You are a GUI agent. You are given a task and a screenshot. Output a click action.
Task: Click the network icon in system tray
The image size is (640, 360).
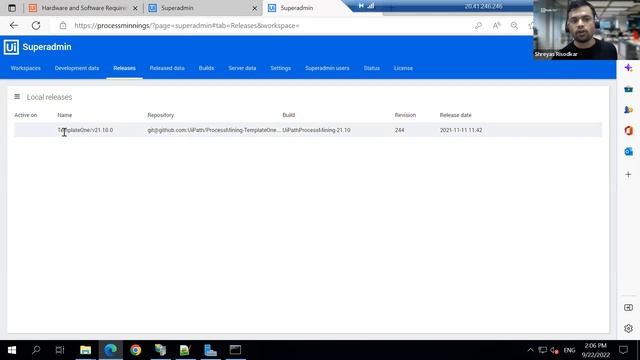542,350
